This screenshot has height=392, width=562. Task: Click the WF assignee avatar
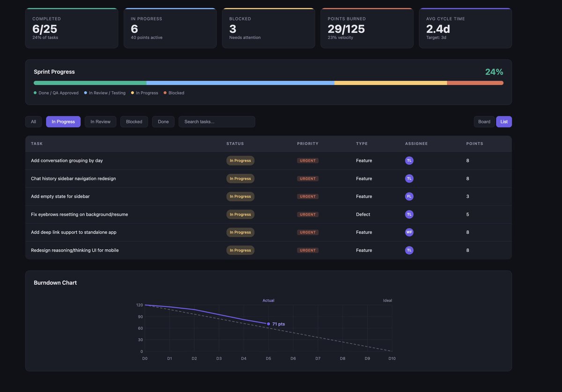[x=409, y=232]
